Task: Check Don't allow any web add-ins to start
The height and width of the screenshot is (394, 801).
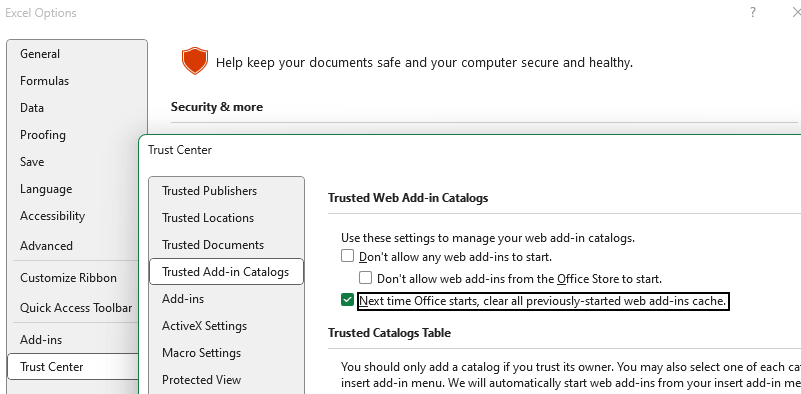Action: tap(347, 256)
